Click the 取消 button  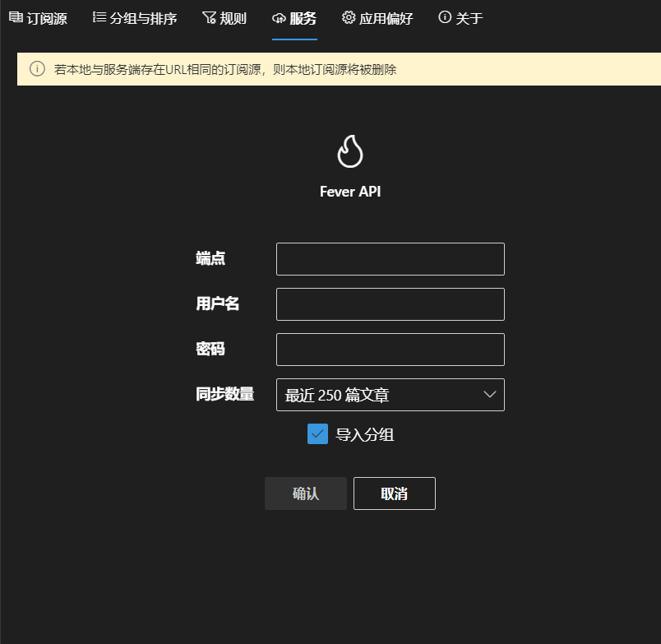point(394,493)
